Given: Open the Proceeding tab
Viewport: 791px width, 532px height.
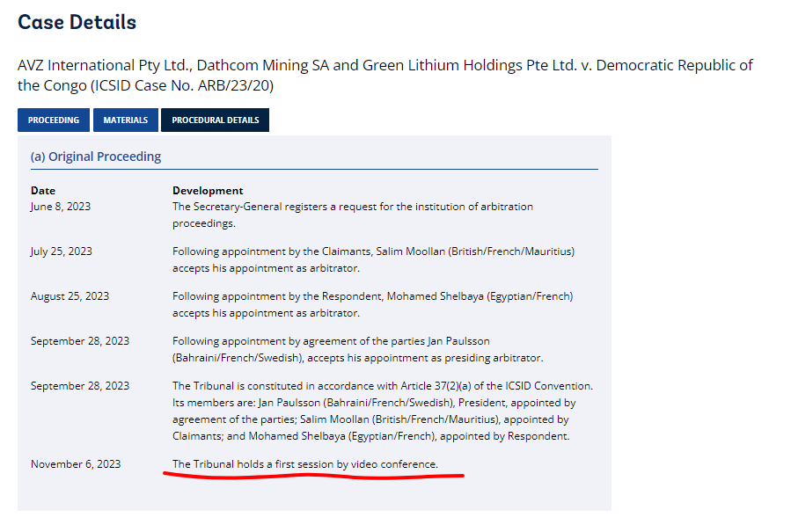Looking at the screenshot, I should pyautogui.click(x=54, y=120).
